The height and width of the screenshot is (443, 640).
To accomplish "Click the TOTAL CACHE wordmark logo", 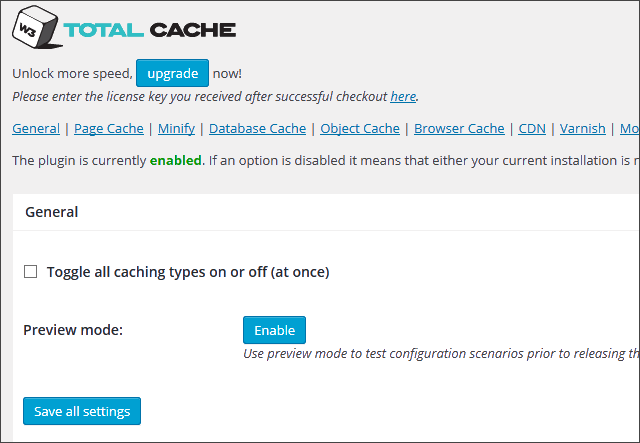I will click(150, 30).
